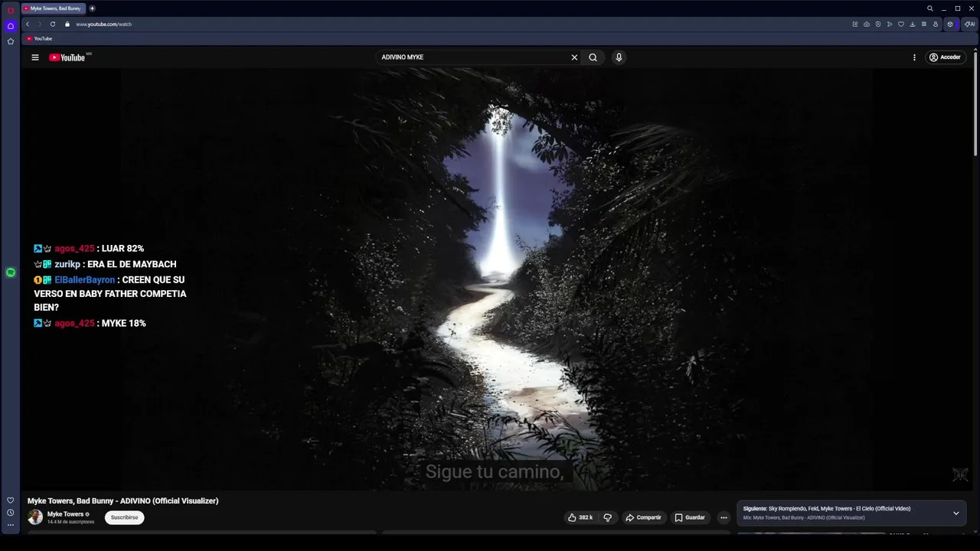Open sidebar more options dots

11,525
